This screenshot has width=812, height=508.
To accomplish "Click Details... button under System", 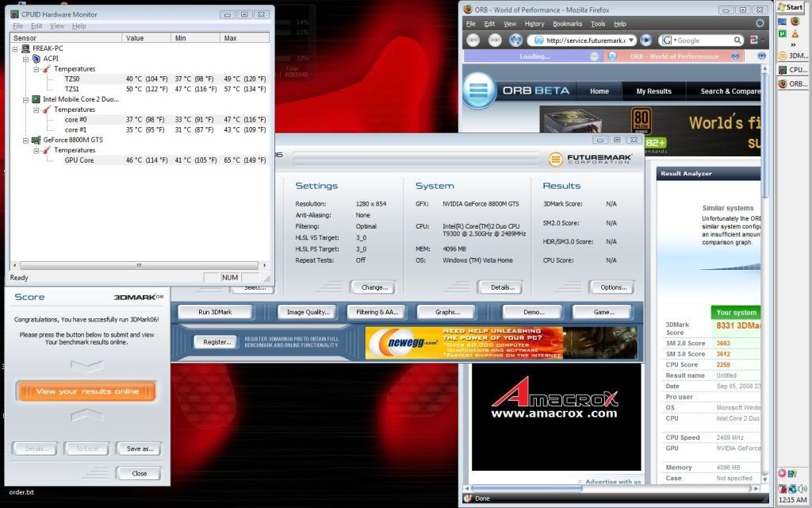I will (502, 287).
